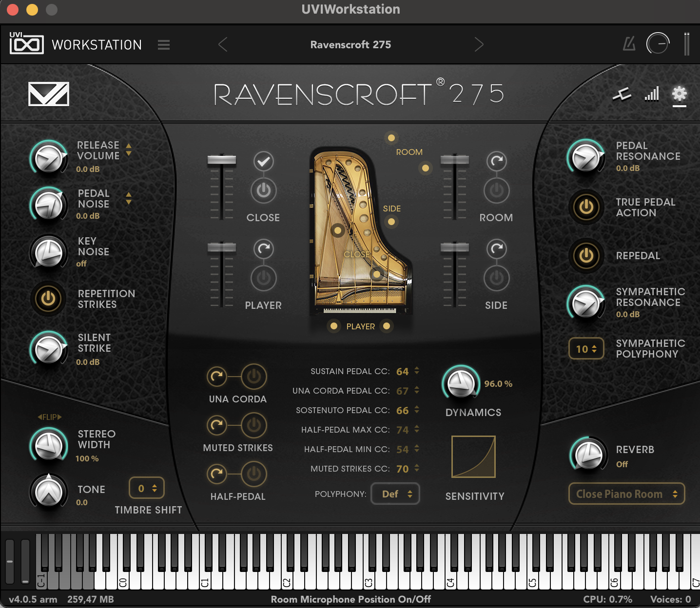Toggle ROOM microphone power button
This screenshot has width=700, height=608.
point(497,190)
